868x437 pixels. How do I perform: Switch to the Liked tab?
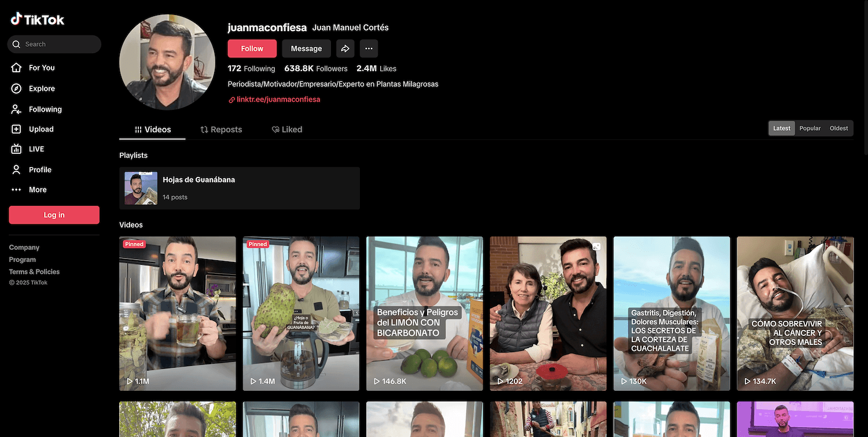point(287,129)
